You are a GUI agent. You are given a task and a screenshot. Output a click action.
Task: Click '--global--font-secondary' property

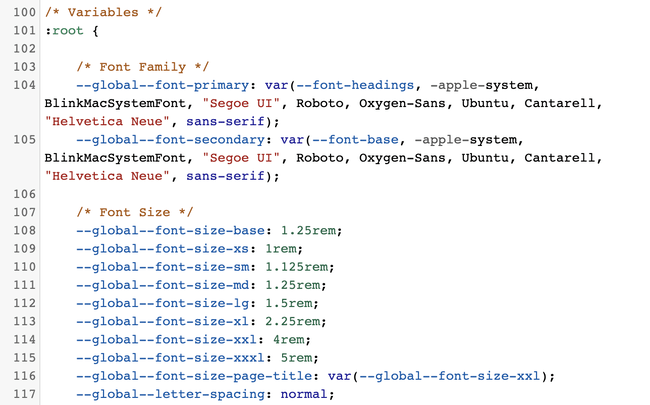[170, 140]
